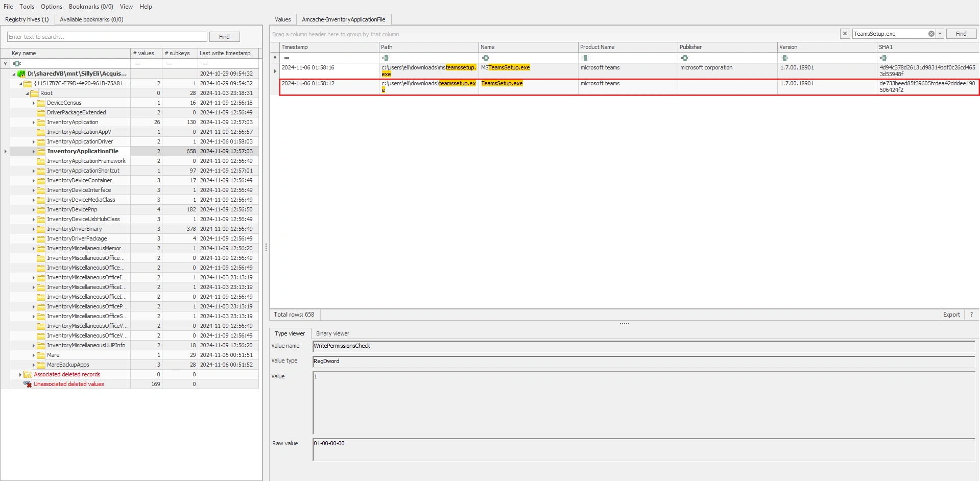Image resolution: width=980 pixels, height=481 pixels.
Task: Click the hive icon next to D:\sharedVB path
Action: (21, 74)
